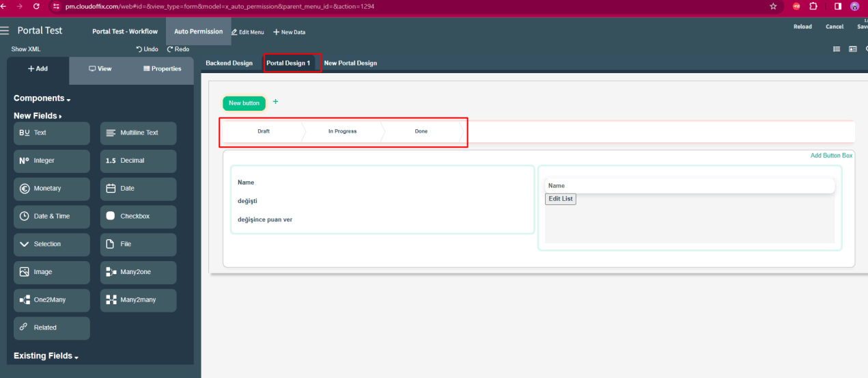Open Auto Permission menu item
The height and width of the screenshot is (378, 868).
(198, 31)
